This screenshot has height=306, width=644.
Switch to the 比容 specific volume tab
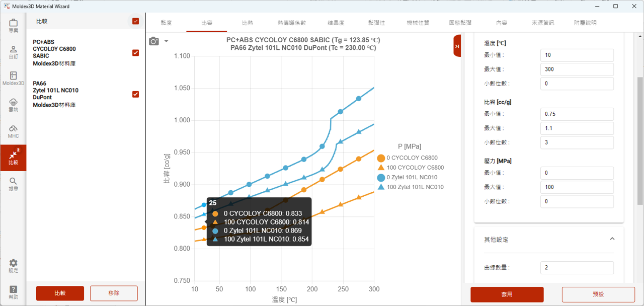pyautogui.click(x=207, y=23)
